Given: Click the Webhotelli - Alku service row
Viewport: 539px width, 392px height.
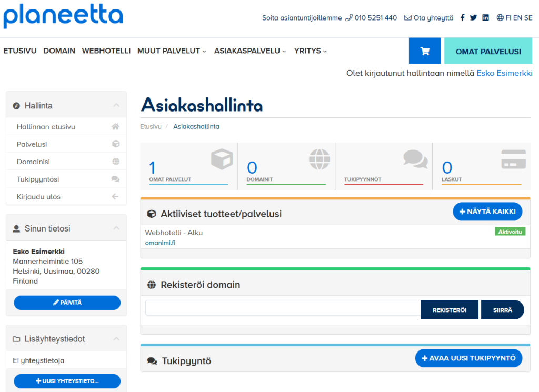Looking at the screenshot, I should [335, 237].
